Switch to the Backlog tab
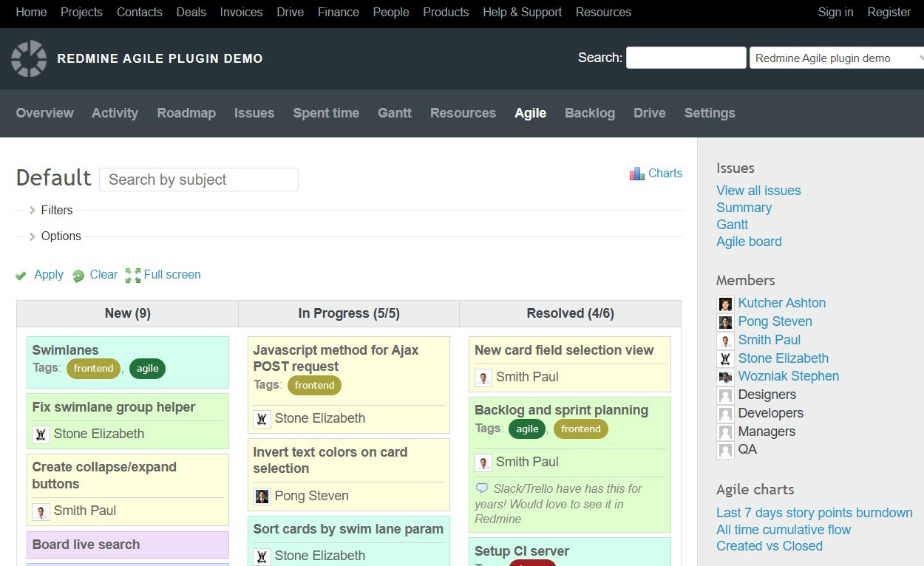This screenshot has width=924, height=566. coord(590,113)
